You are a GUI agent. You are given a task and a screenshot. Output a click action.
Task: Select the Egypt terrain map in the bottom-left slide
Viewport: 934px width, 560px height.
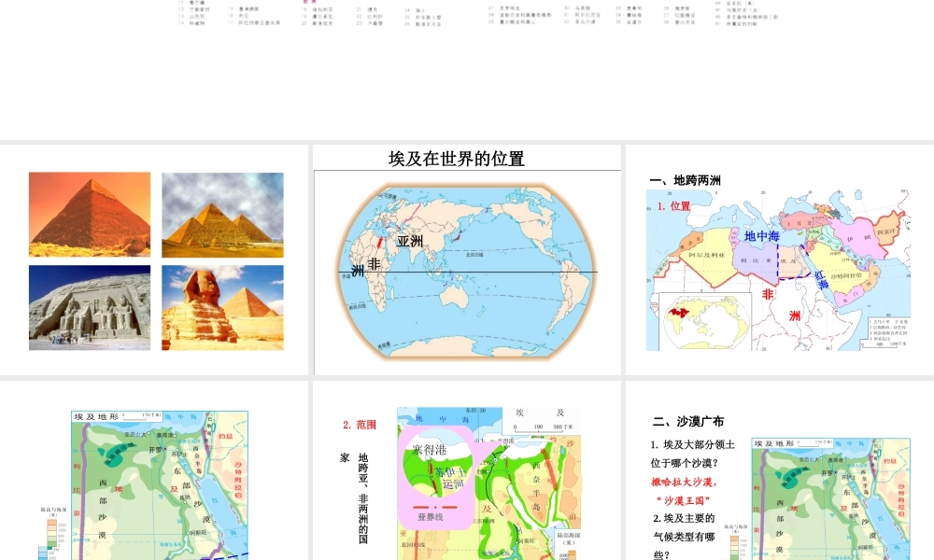(160, 485)
